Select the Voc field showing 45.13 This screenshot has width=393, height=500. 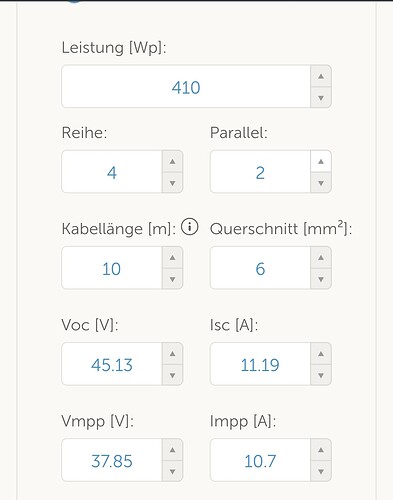coord(112,364)
